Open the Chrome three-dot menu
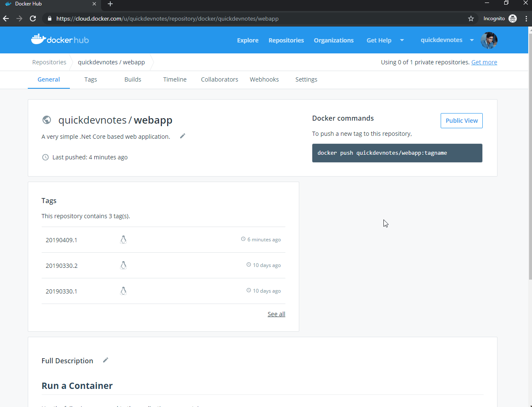Image resolution: width=532 pixels, height=407 pixels. (526, 18)
